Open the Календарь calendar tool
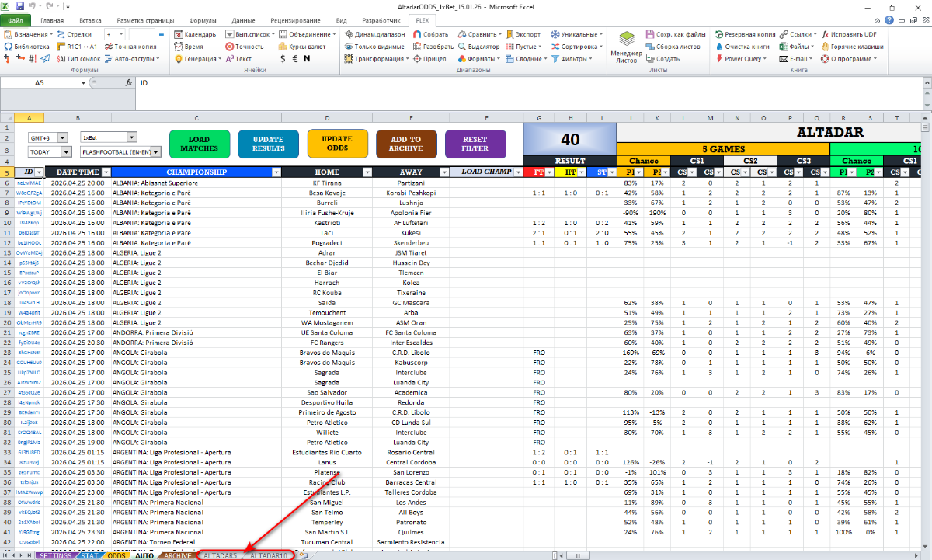Image resolution: width=932 pixels, height=560 pixels. [179, 35]
